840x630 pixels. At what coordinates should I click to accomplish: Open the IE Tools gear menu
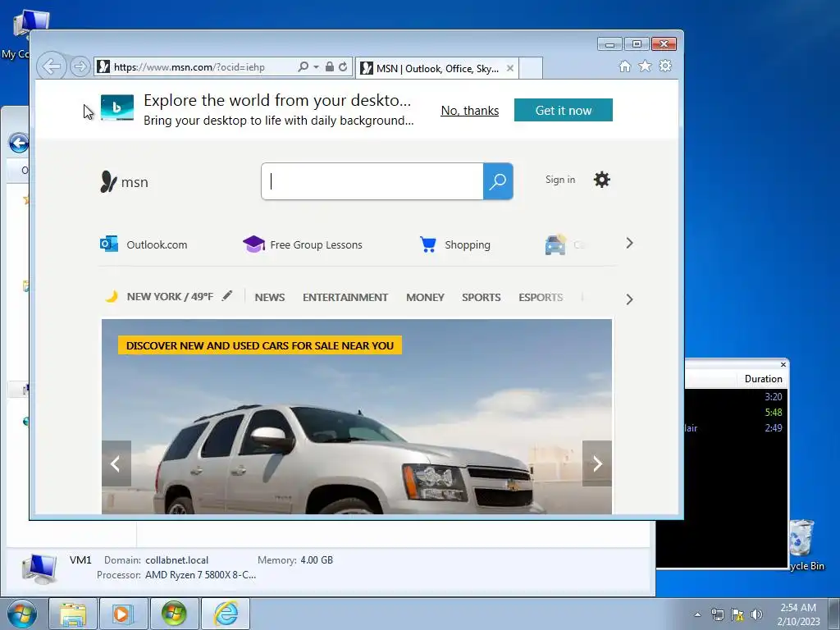[x=665, y=66]
